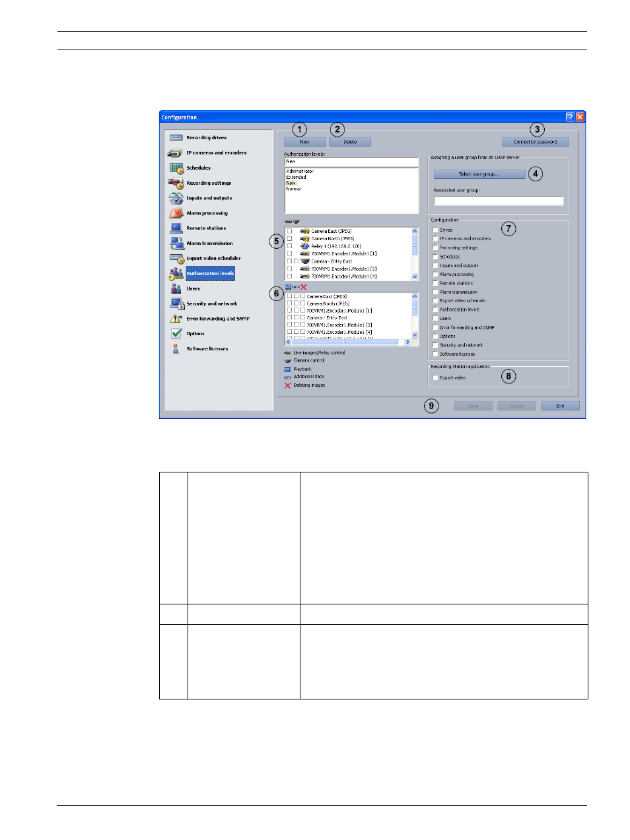Click the Save button
This screenshot has height=840, width=630.
[473, 406]
